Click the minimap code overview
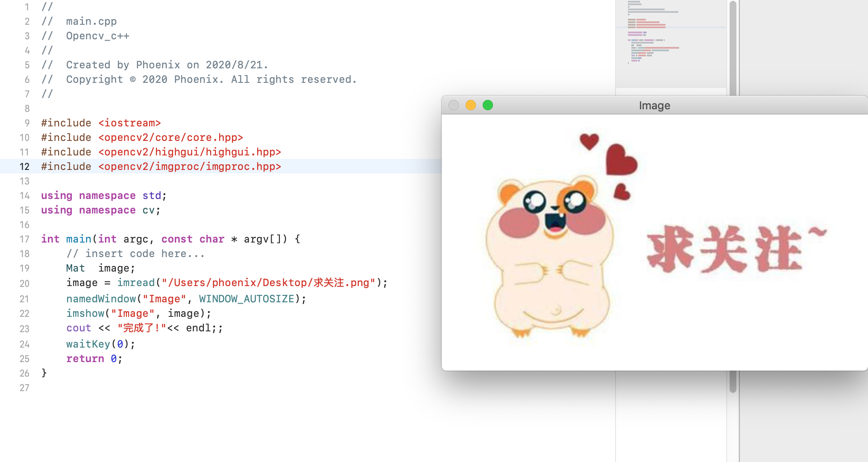This screenshot has height=462, width=868. click(671, 43)
